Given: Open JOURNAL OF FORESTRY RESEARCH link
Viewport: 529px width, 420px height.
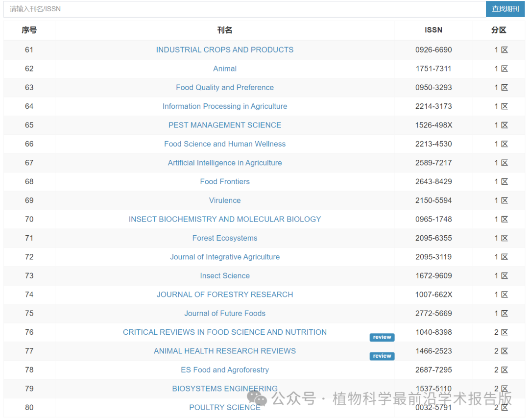Looking at the screenshot, I should [x=225, y=295].
